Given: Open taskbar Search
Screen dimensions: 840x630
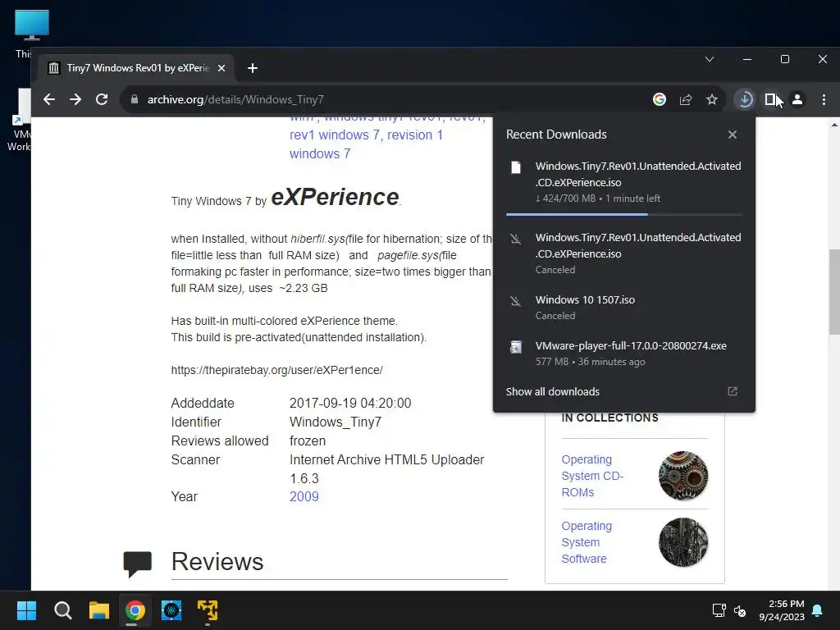Looking at the screenshot, I should click(62, 610).
